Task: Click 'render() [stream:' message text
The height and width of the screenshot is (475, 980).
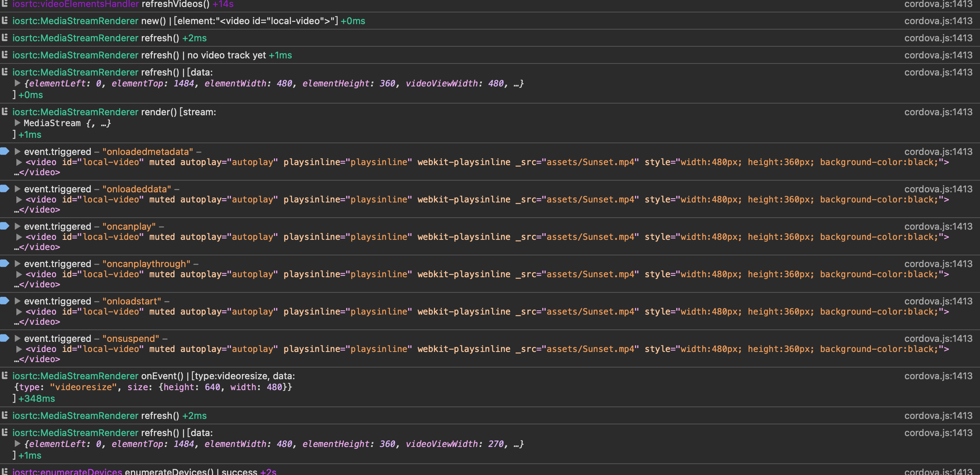Action: (178, 112)
